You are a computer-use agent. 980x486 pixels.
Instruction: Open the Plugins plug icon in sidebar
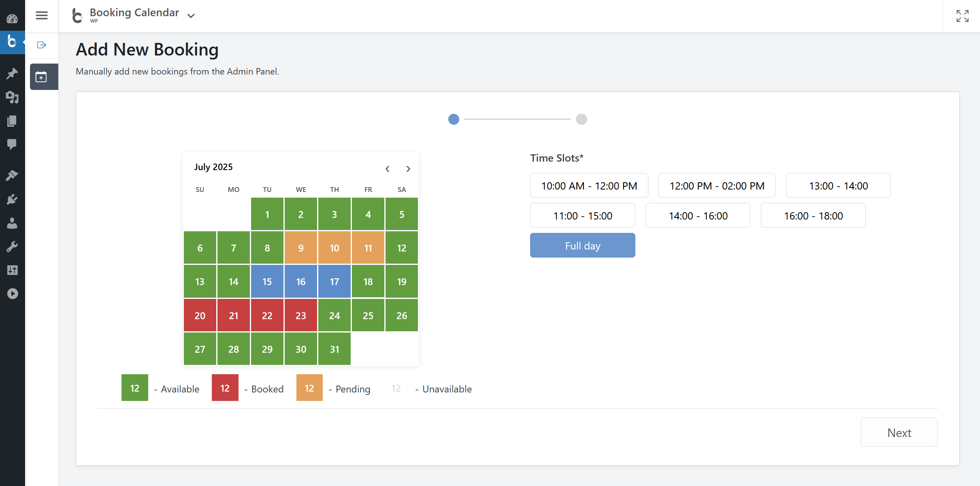[x=12, y=199]
